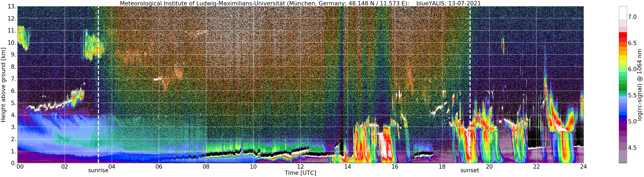Click the y-axis tick label 4.

14,115
